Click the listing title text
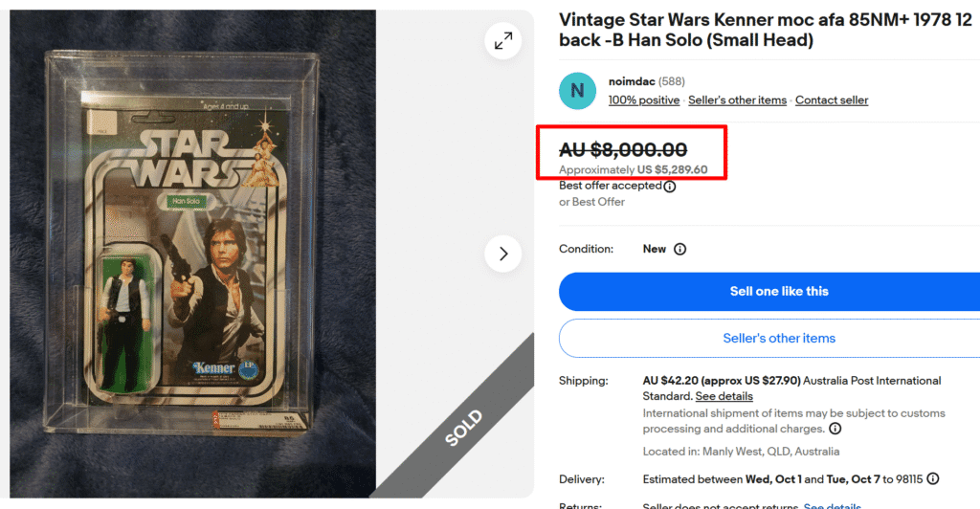This screenshot has height=509, width=980. coord(766,29)
